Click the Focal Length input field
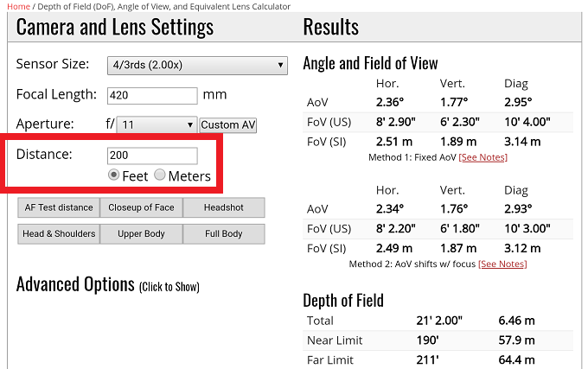Image resolution: width=588 pixels, height=369 pixels. click(x=152, y=95)
